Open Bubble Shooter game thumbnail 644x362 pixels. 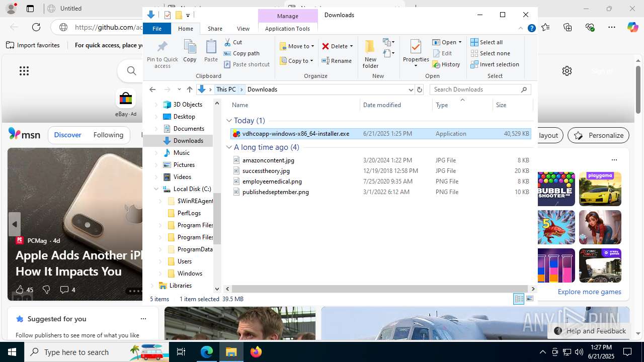pos(556,189)
